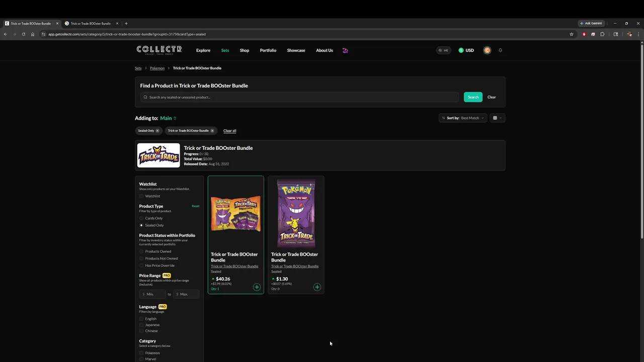This screenshot has height=362, width=644.
Task: Click the green Search button
Action: tap(473, 97)
